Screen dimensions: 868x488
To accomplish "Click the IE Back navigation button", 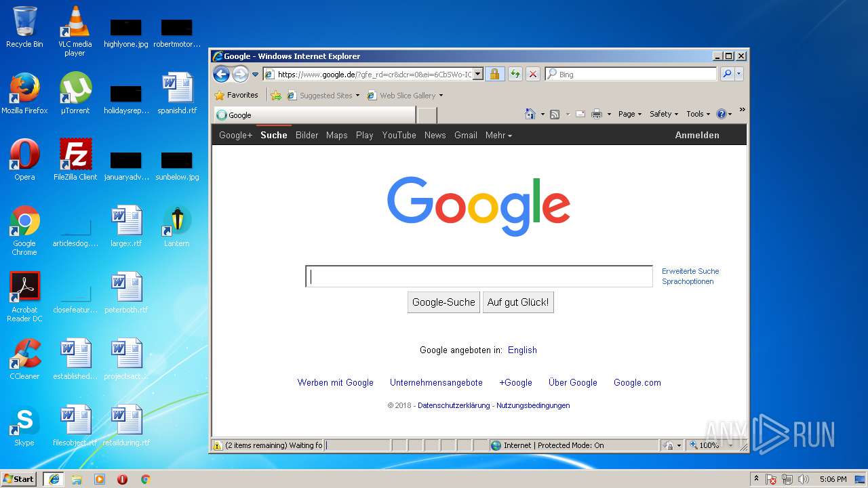I will pos(221,74).
